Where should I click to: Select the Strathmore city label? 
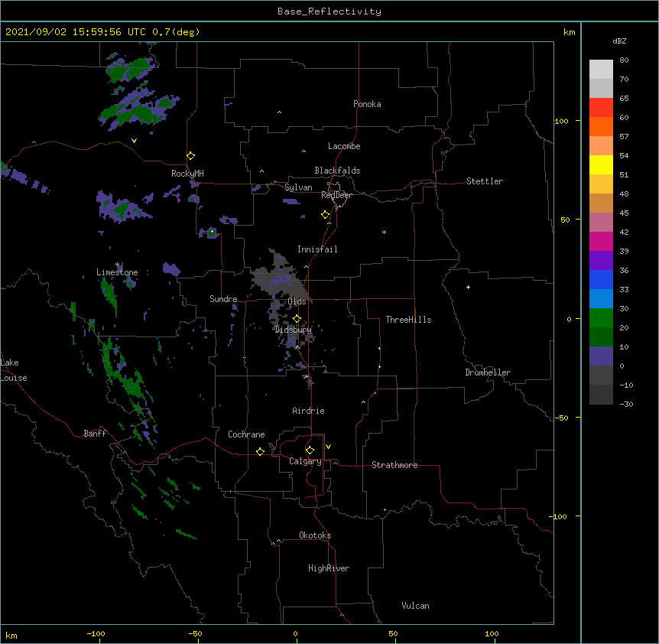[394, 465]
